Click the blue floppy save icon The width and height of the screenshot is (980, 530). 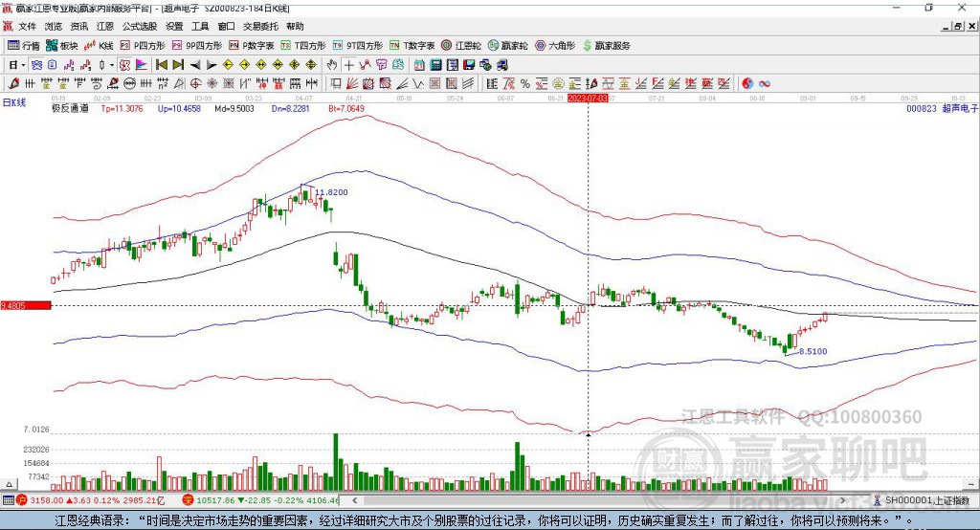click(x=469, y=65)
